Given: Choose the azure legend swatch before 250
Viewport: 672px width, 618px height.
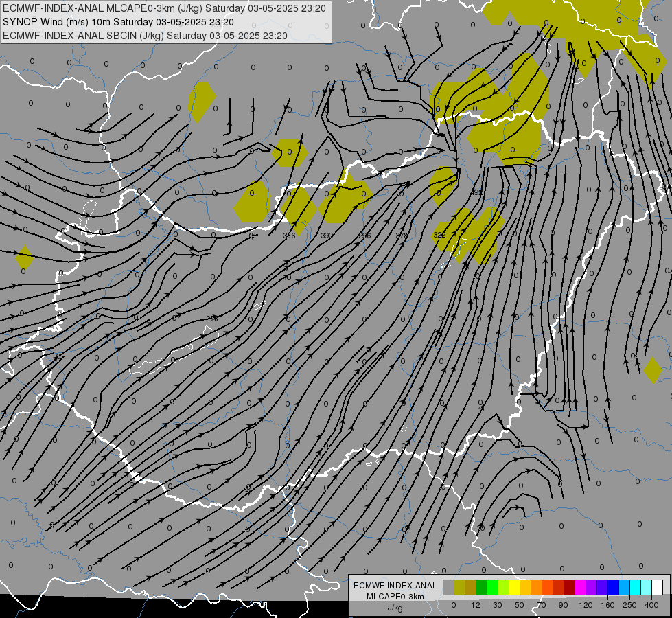Looking at the screenshot, I should point(625,588).
